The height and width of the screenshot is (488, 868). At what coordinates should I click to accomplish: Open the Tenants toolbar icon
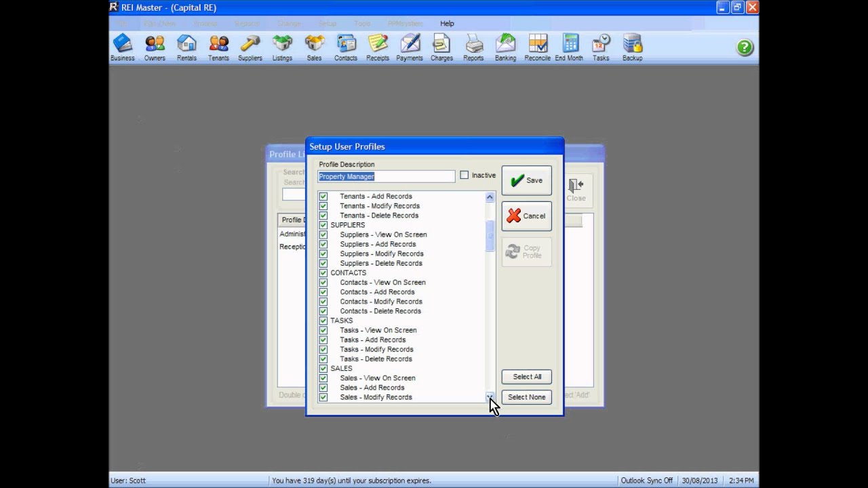[218, 47]
